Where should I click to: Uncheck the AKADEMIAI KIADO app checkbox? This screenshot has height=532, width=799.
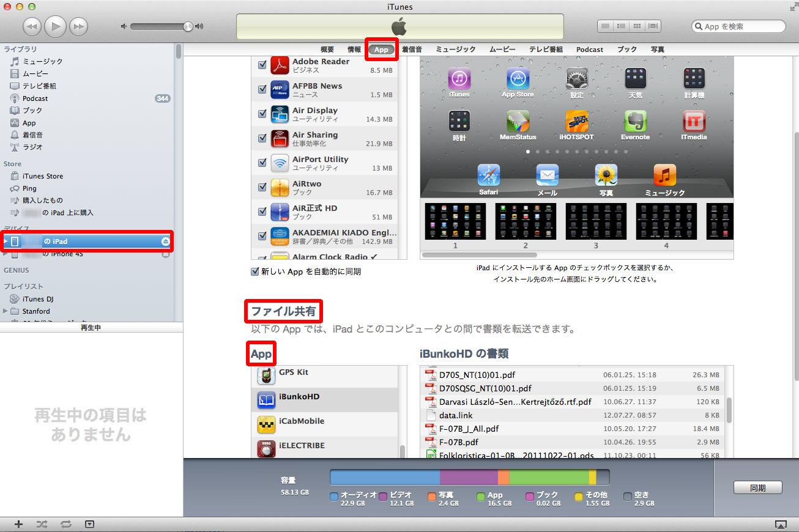pos(262,236)
